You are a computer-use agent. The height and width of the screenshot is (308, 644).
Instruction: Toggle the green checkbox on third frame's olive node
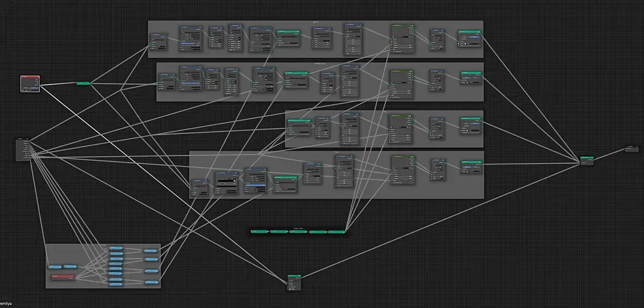(x=391, y=142)
